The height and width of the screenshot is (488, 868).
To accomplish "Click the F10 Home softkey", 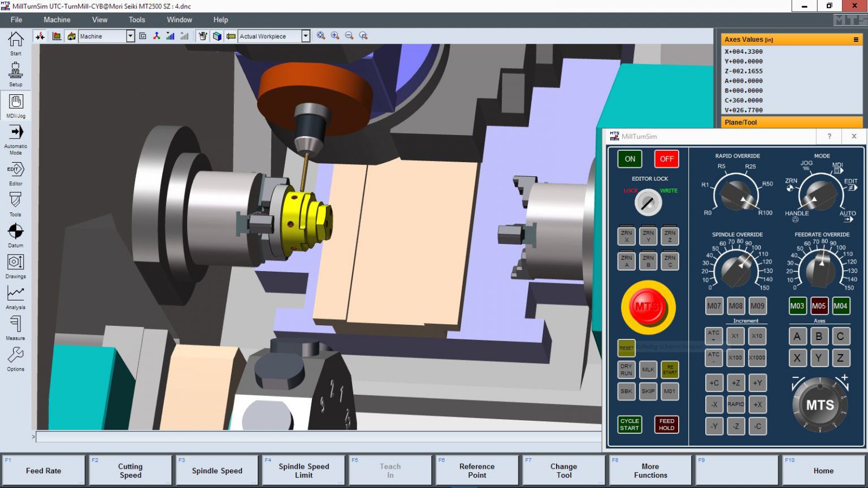I will (823, 470).
